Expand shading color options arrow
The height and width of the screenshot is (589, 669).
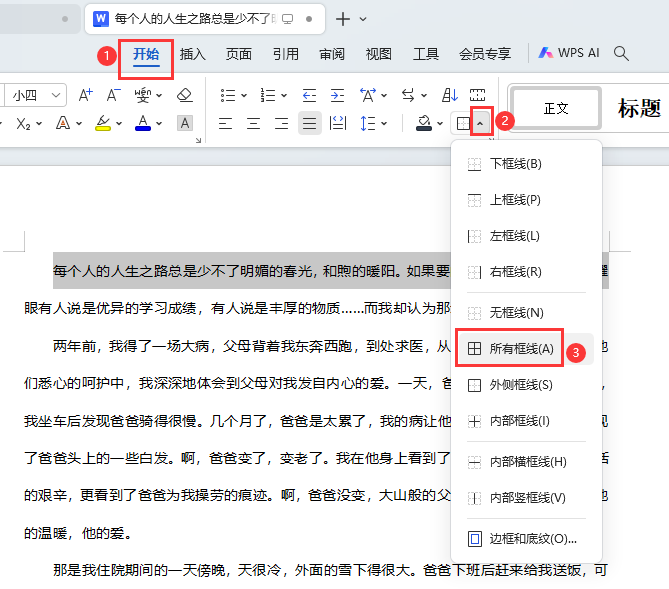tap(440, 124)
